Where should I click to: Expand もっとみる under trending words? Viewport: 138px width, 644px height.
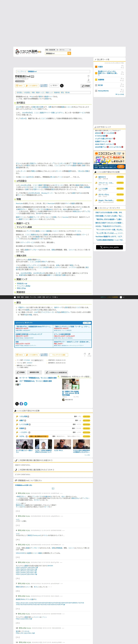[x=120, y=94]
